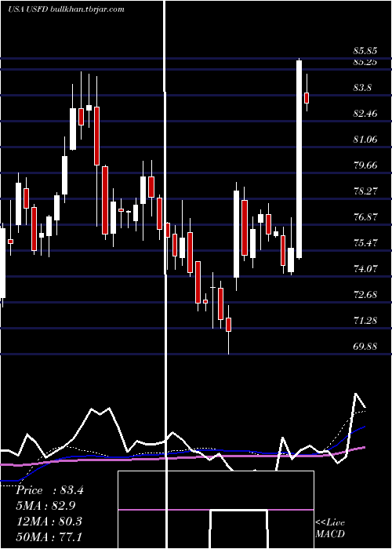This screenshot has height=549, width=392.
Task: Click the tall white breakout candle near 85.85
Action: pyautogui.click(x=299, y=159)
